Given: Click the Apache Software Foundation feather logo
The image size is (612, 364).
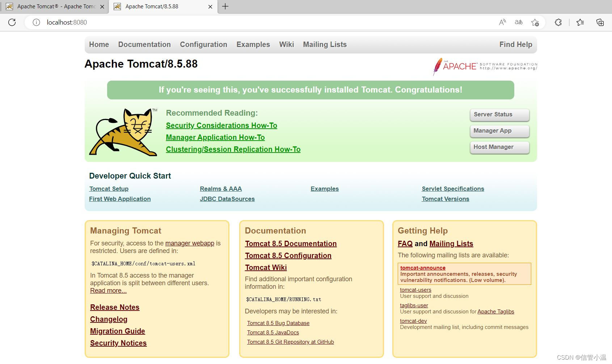Looking at the screenshot, I should pos(485,67).
